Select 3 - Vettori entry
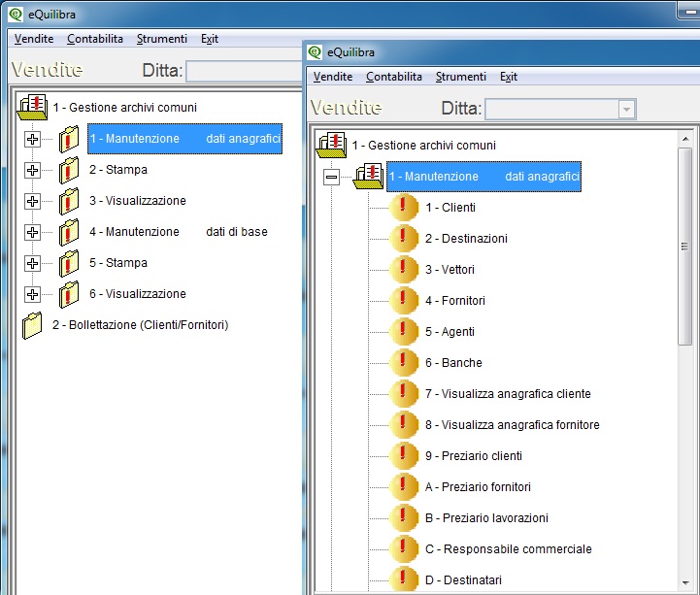 coord(450,270)
